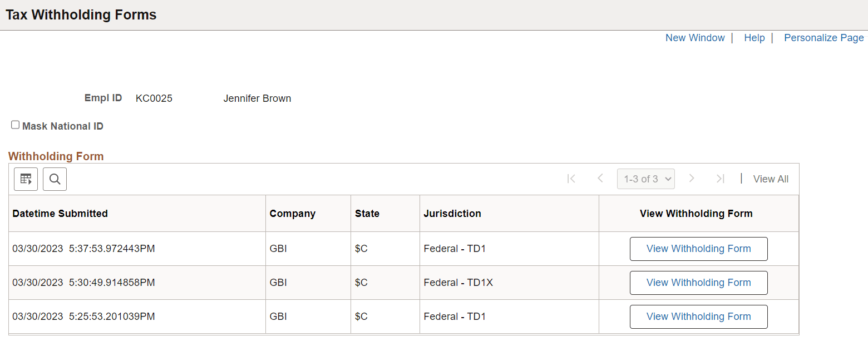Viewport: 868px width, 341px height.
Task: Click View All to show every row
Action: click(x=771, y=179)
